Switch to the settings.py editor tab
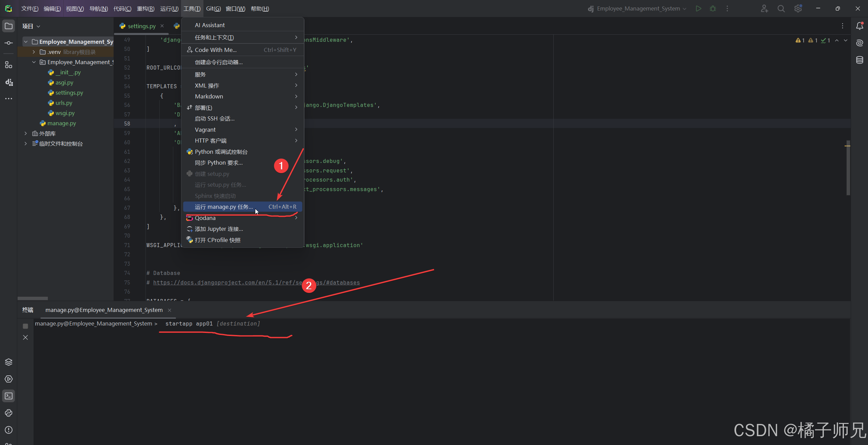This screenshot has height=445, width=868. tap(141, 26)
